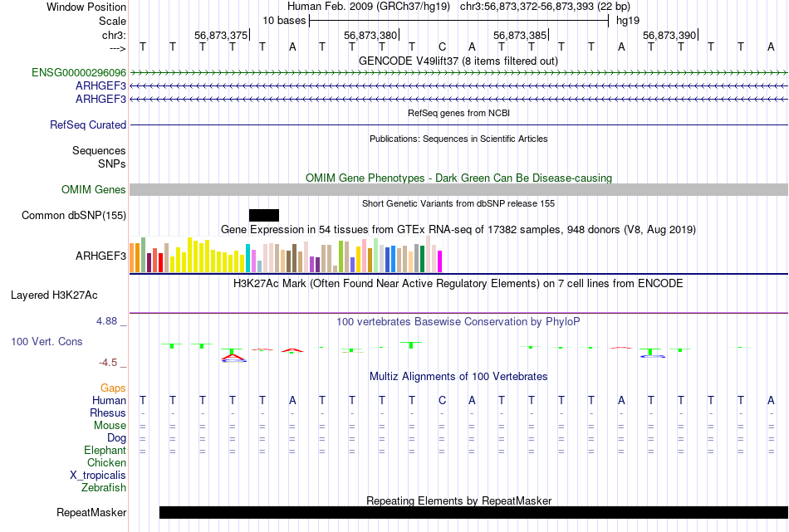Viewport: 789px width, 532px height.
Task: Open 100 vertebrates Basewise Conservation by PhyloP title
Action: [458, 322]
